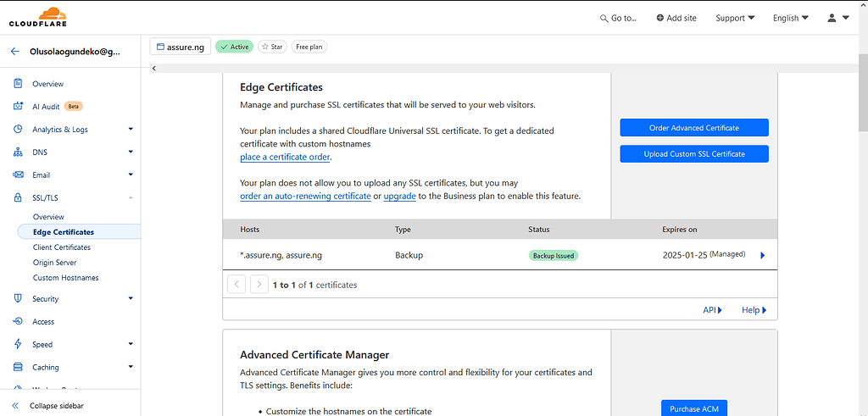Image resolution: width=868 pixels, height=416 pixels.
Task: Click Upload Custom SSL Certificate button
Action: click(x=693, y=154)
